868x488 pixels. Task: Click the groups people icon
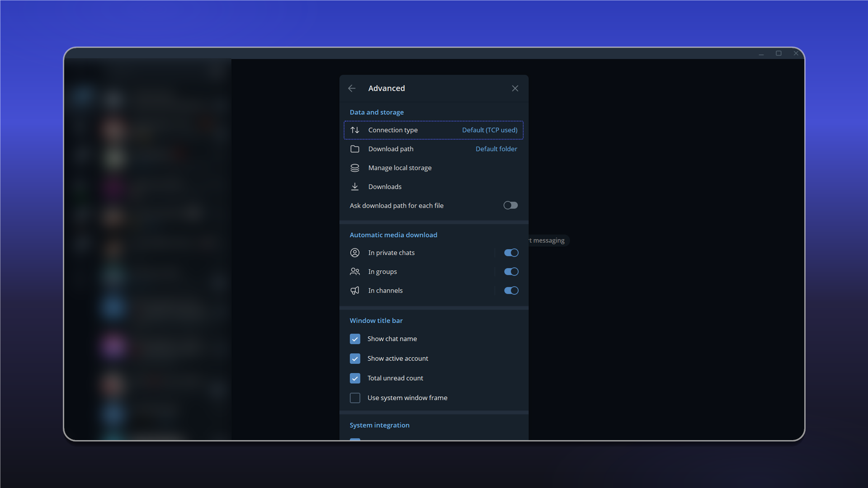tap(355, 272)
